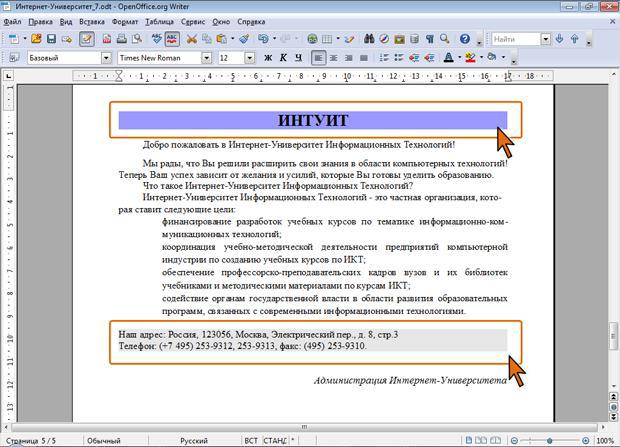Click the Zoom magnifier icon

(444, 39)
